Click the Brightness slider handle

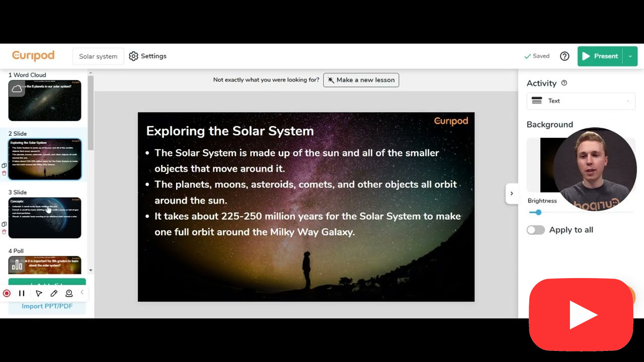pos(538,212)
